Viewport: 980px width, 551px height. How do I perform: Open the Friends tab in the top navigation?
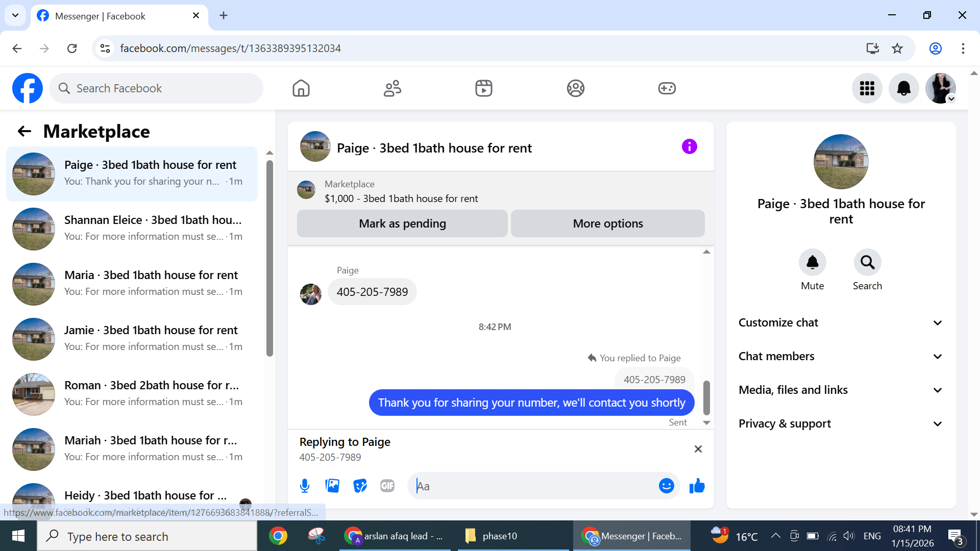pyautogui.click(x=392, y=88)
